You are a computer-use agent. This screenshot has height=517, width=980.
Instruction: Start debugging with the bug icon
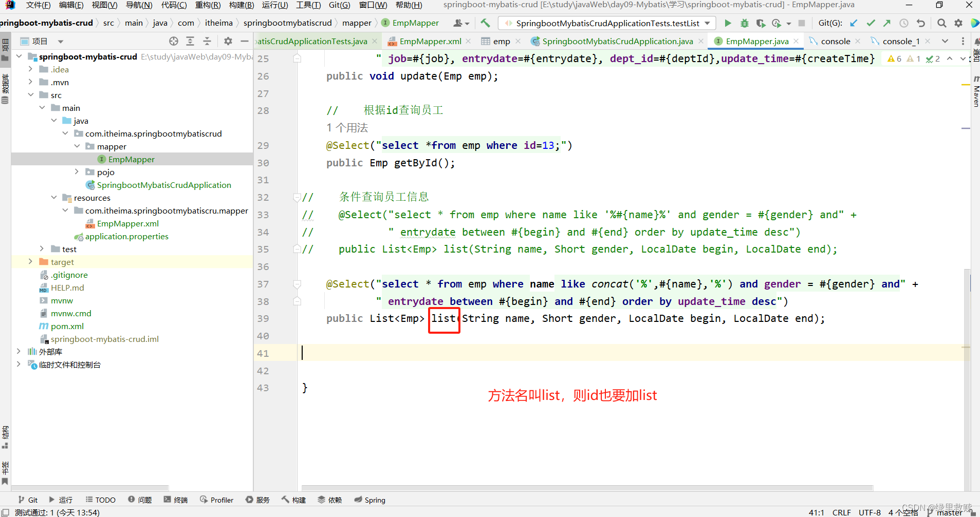point(745,23)
